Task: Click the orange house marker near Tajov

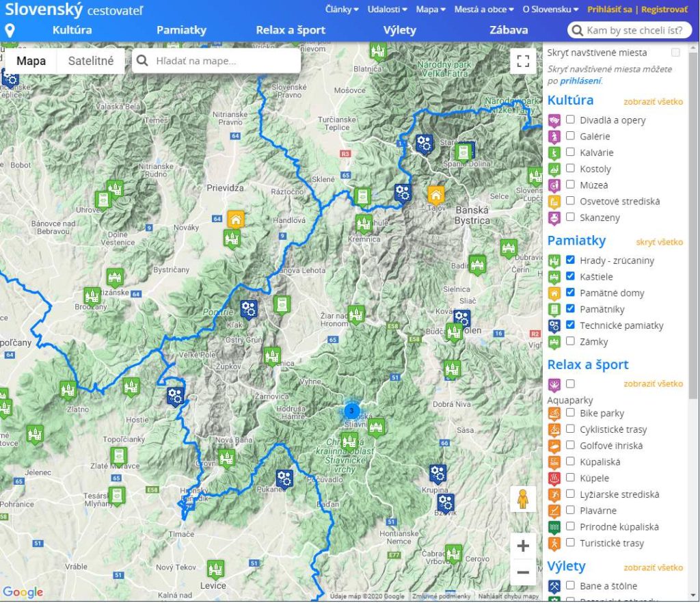Action: 436,194
